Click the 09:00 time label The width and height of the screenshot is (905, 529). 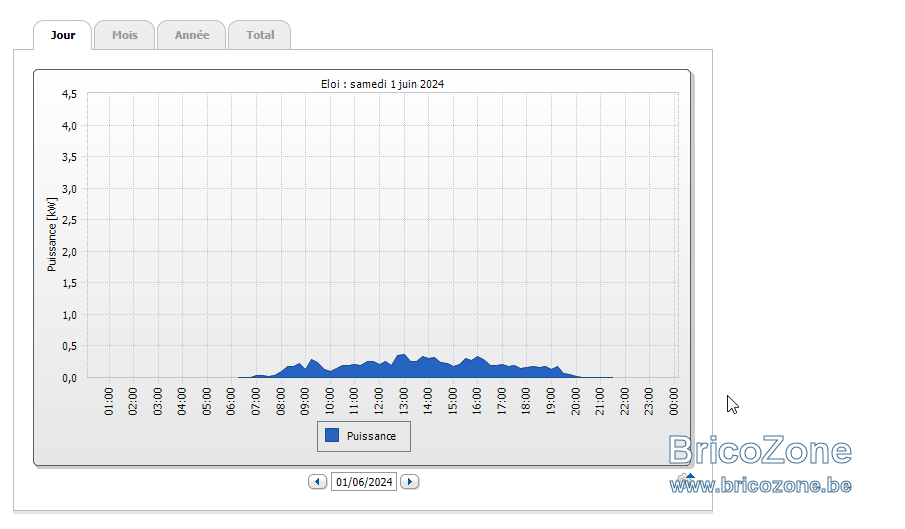305,402
